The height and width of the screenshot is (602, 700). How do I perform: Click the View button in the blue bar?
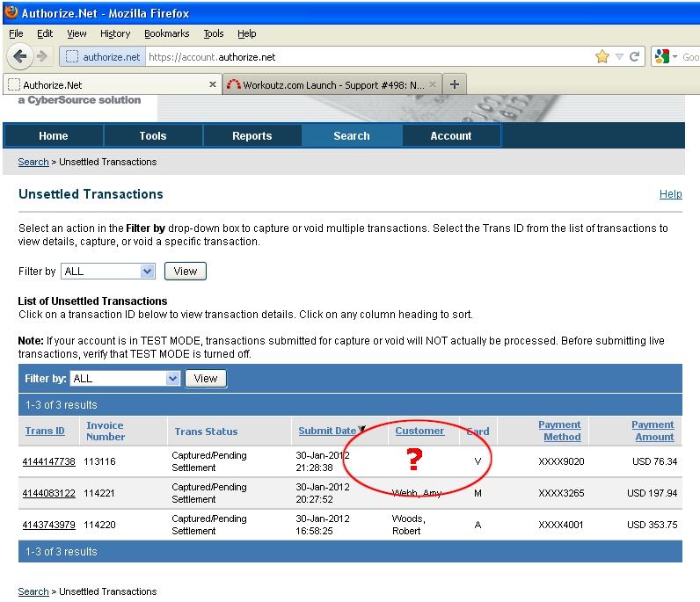coord(206,379)
